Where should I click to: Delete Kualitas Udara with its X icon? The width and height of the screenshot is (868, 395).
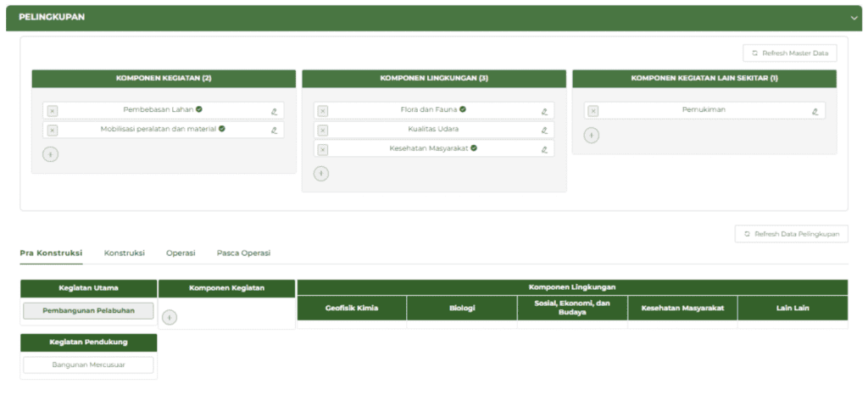coord(323,131)
